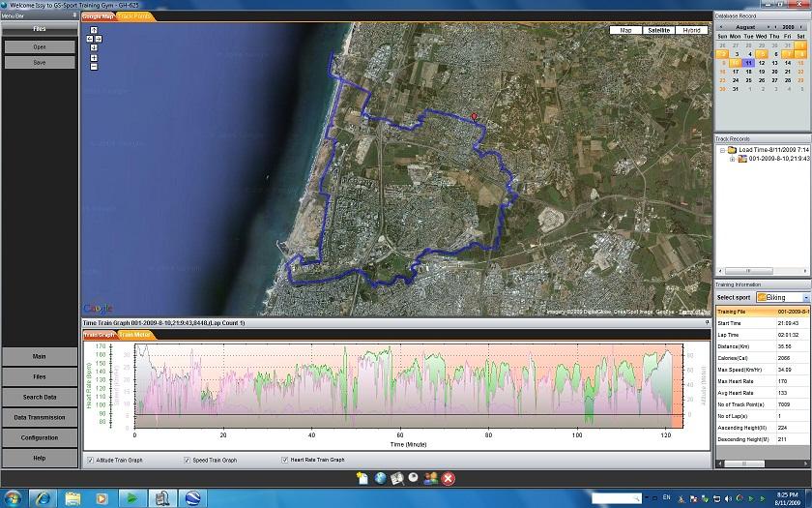Pan the map left with arrow control
The height and width of the screenshot is (508, 812).
90,39
